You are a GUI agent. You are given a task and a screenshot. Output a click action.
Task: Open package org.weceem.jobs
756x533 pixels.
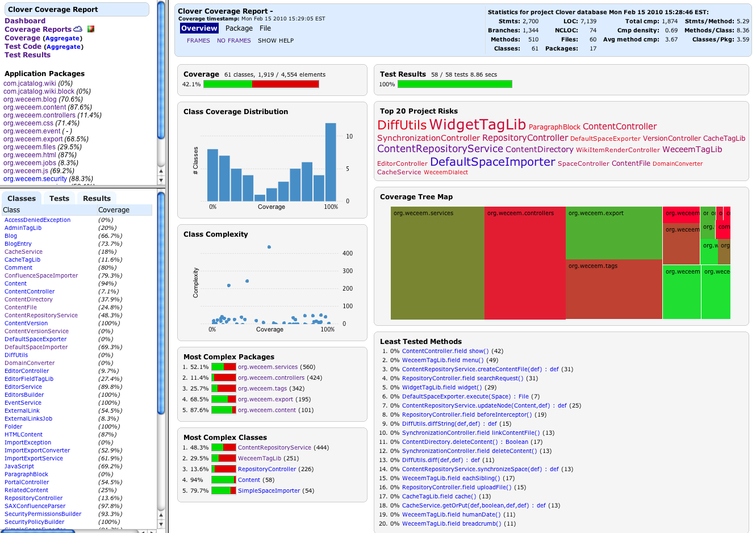[30, 163]
